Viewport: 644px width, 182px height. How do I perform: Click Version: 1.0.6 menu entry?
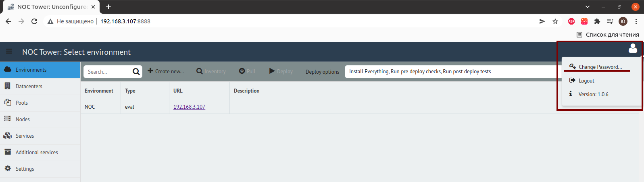coord(593,94)
